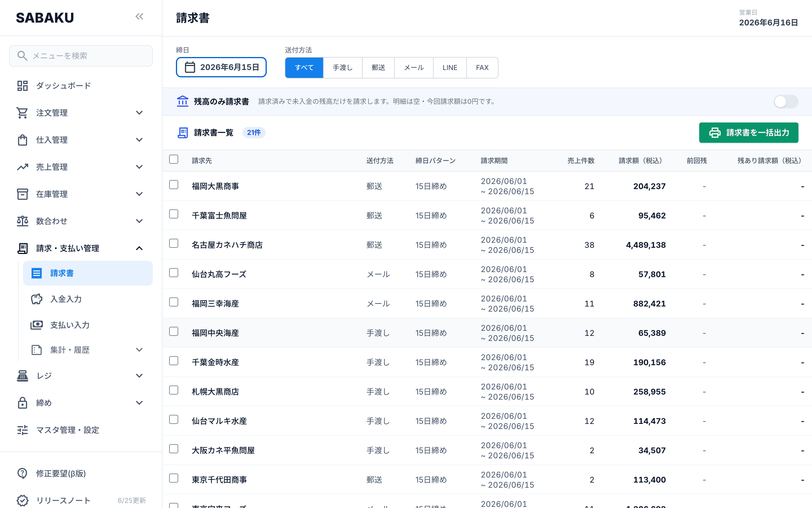Viewport: 812px width, 508px height.
Task: Check the select-all checkbox in the table header
Action: click(174, 159)
